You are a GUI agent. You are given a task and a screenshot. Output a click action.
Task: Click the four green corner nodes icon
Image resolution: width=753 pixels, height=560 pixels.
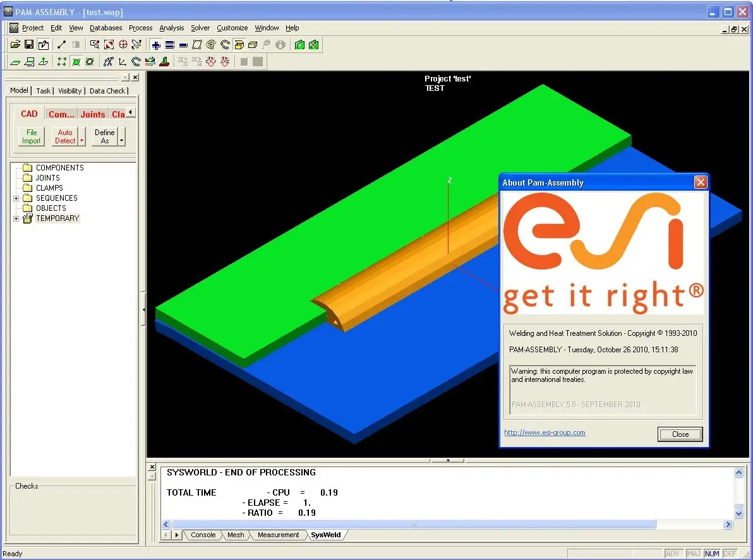pos(62,62)
